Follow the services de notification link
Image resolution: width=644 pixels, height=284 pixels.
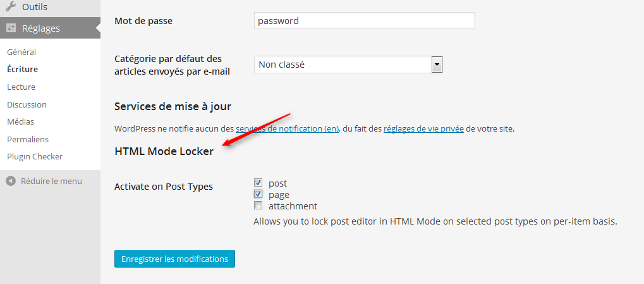click(x=287, y=128)
